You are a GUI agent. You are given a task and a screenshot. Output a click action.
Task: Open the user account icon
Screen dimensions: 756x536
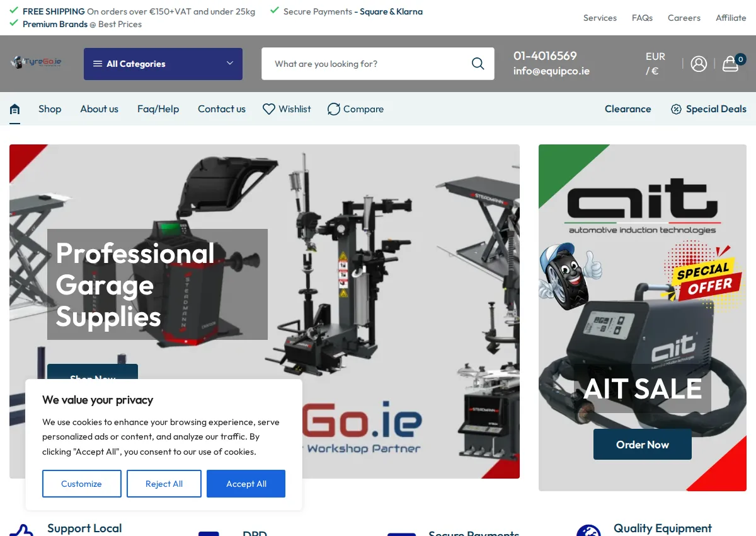click(699, 64)
